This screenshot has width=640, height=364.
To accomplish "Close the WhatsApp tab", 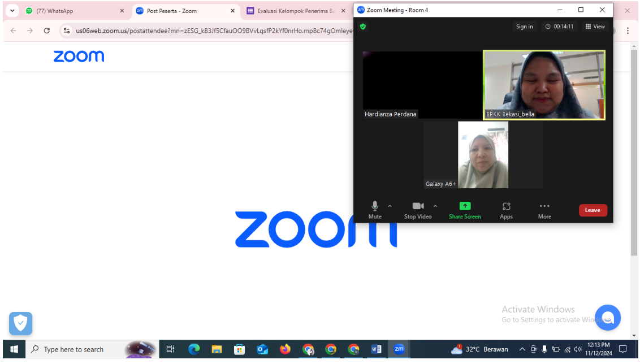I will click(122, 11).
